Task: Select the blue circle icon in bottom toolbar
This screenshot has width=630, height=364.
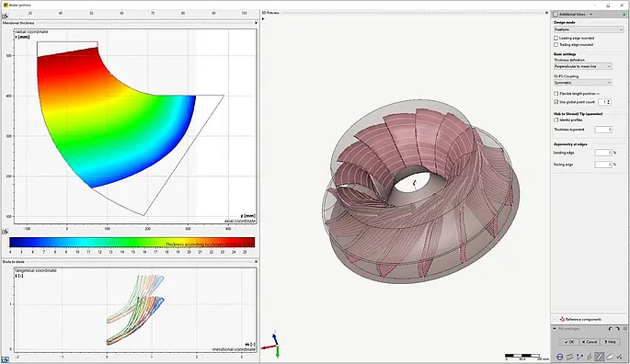Action: (559, 357)
